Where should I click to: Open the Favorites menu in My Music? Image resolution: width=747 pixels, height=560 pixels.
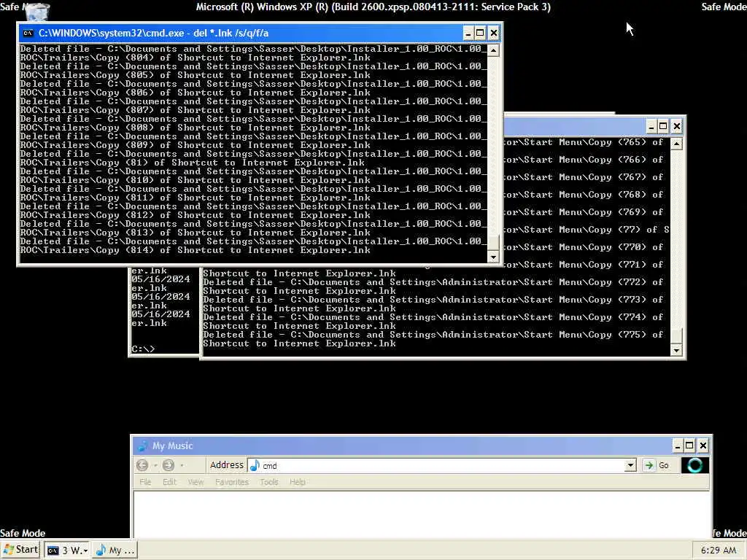[232, 482]
